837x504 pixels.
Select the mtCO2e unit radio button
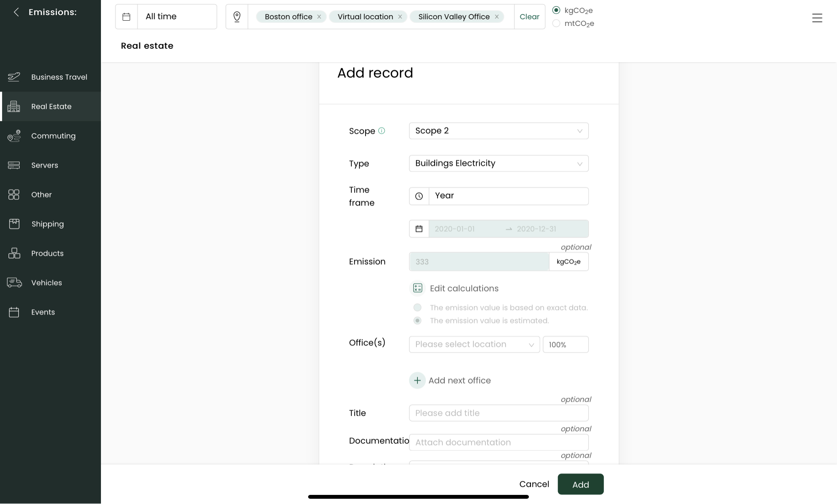point(556,23)
